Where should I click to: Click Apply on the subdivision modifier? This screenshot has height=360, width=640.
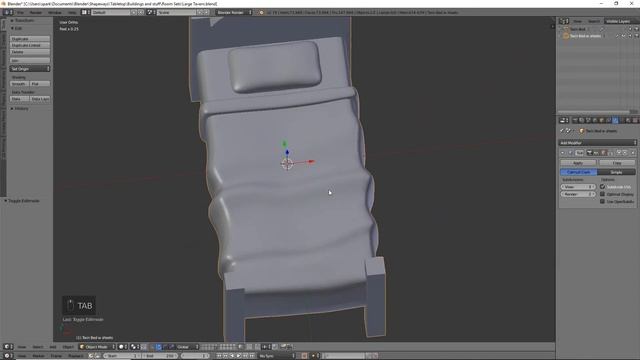click(578, 163)
